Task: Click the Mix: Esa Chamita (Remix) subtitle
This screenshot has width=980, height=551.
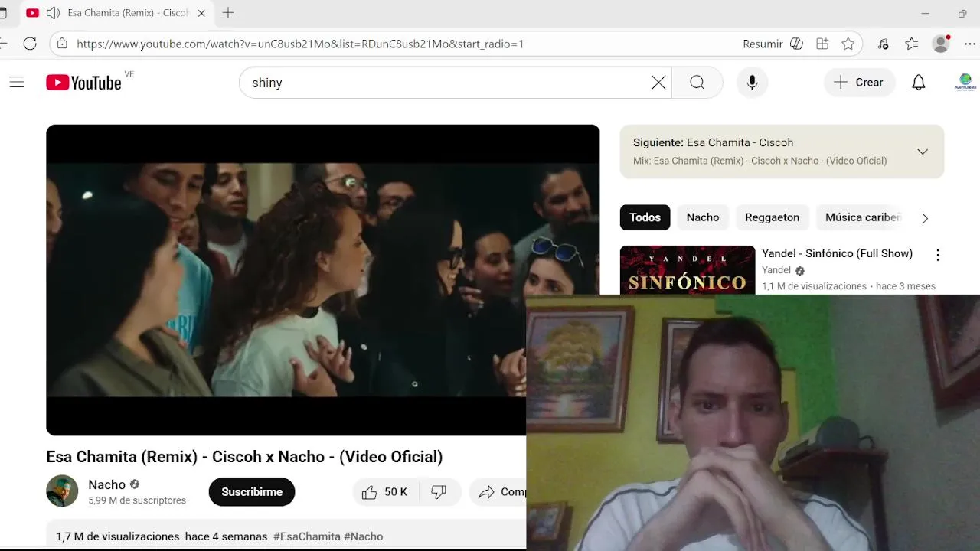Action: tap(759, 161)
